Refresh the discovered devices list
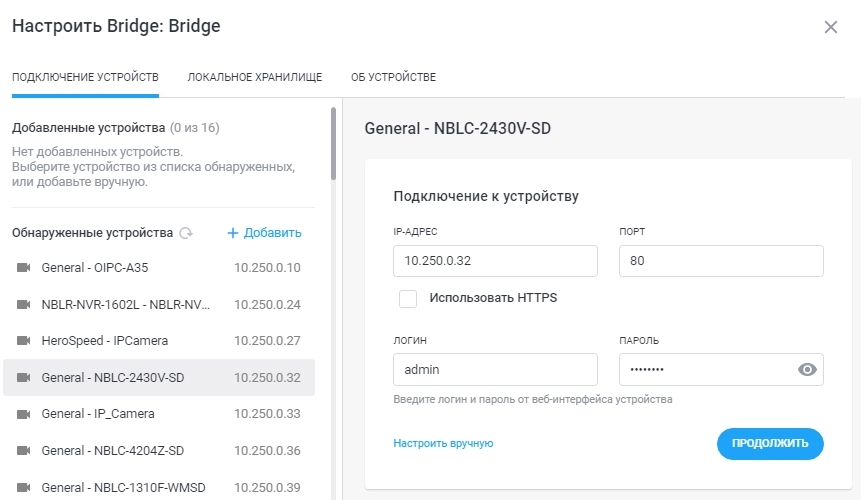The height and width of the screenshot is (500, 861). pyautogui.click(x=186, y=233)
